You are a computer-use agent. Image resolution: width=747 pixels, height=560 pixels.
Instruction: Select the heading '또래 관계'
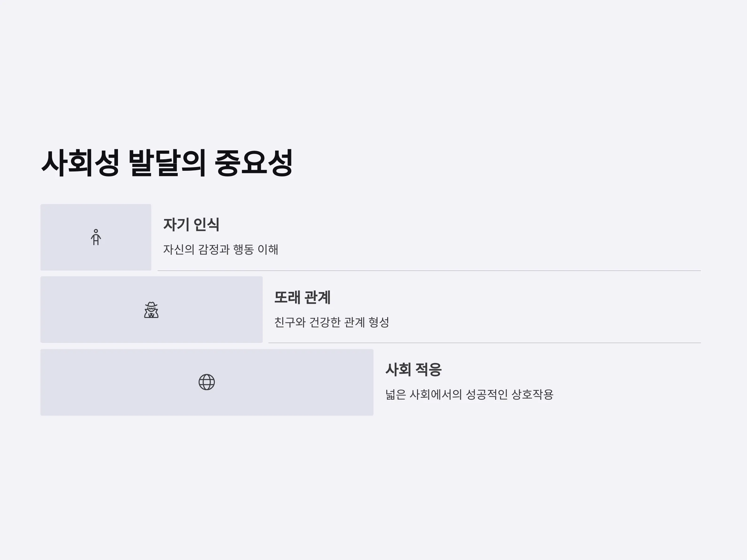[302, 297]
